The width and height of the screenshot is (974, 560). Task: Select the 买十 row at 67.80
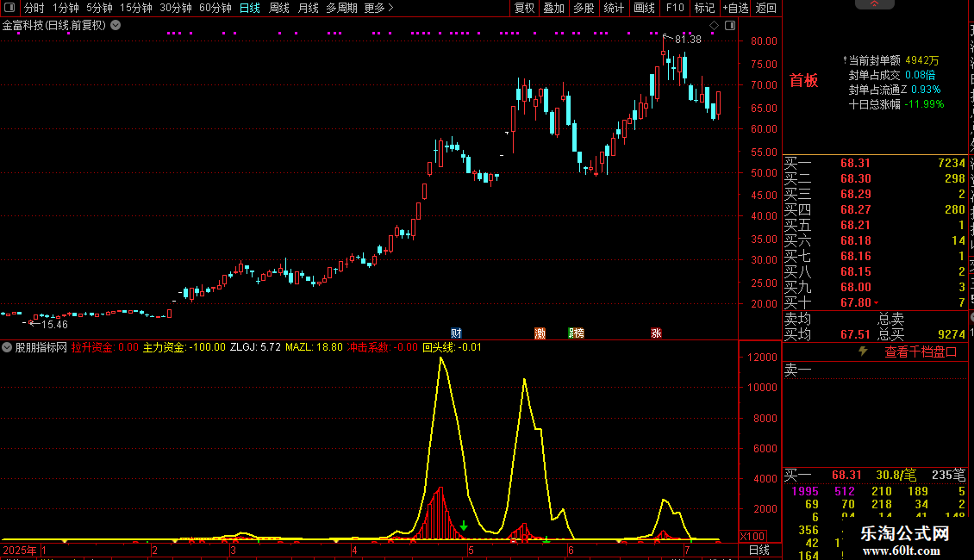pyautogui.click(x=875, y=303)
